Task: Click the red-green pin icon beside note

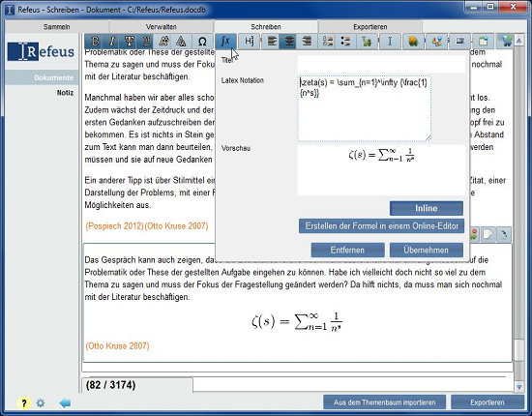Action: tap(474, 234)
